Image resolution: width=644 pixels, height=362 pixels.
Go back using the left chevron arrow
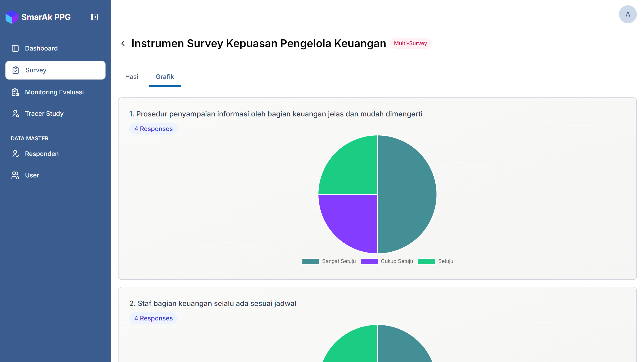pos(123,44)
